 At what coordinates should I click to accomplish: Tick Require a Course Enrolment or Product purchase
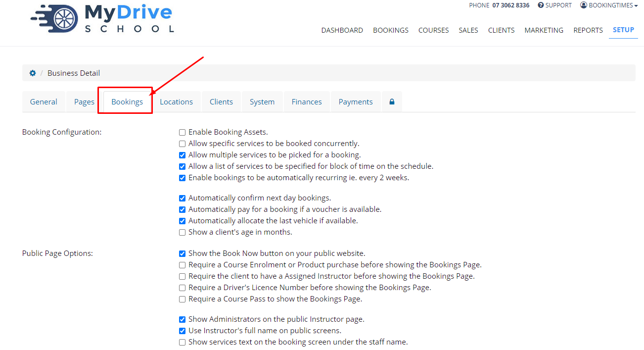coord(183,265)
